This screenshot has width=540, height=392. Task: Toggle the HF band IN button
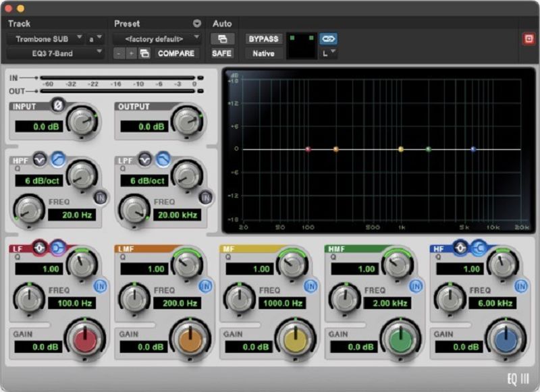520,286
